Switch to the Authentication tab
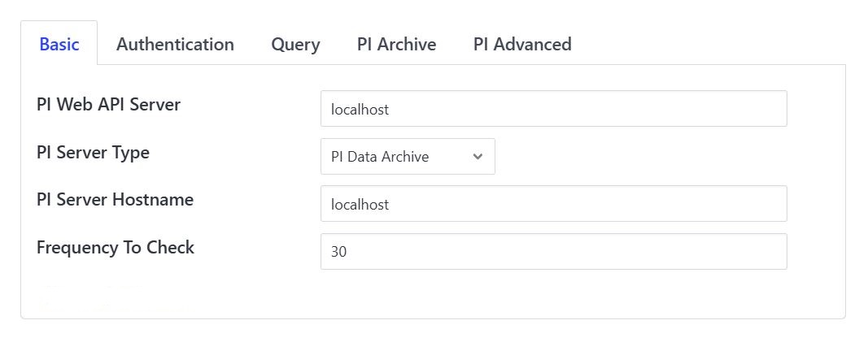Image resolution: width=868 pixels, height=342 pixels. (175, 44)
